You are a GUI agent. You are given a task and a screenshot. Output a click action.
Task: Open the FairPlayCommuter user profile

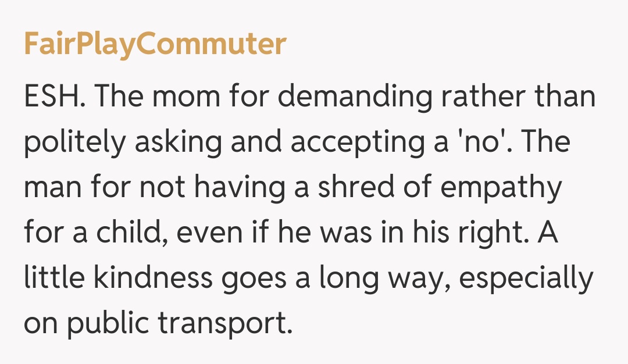click(155, 45)
